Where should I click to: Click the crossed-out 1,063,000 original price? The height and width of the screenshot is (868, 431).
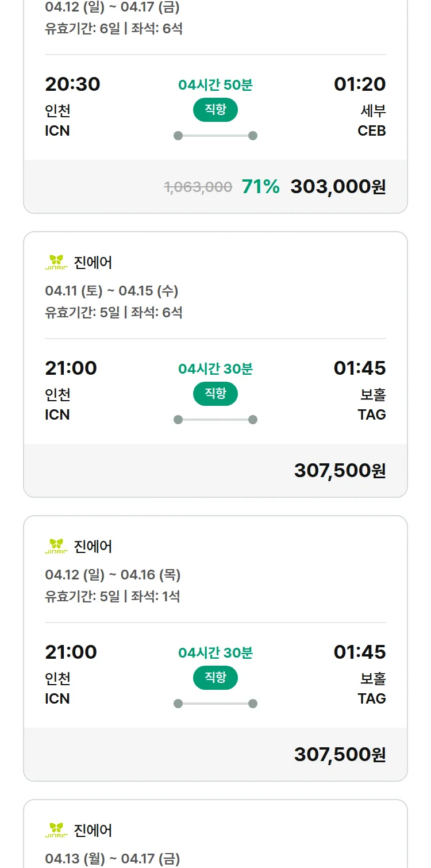point(198,187)
